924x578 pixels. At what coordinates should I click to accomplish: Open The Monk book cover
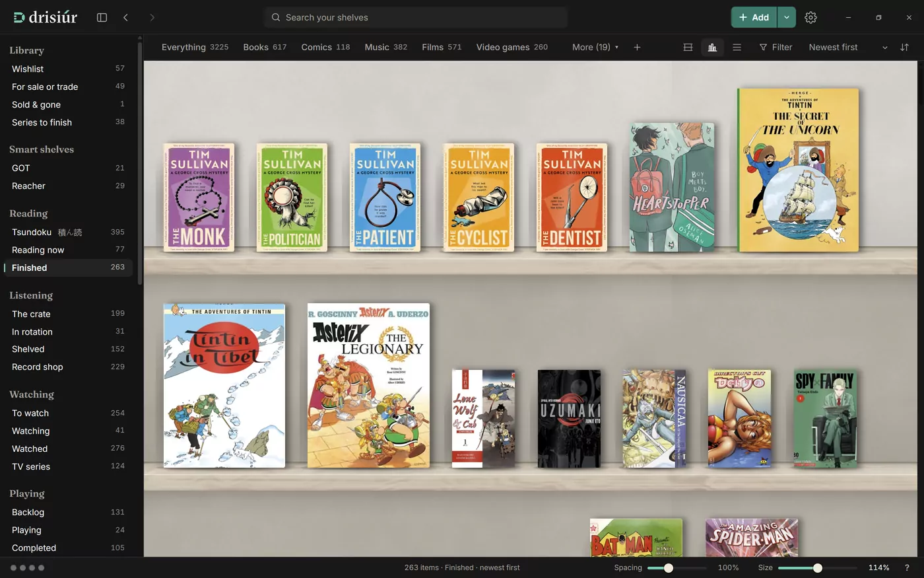(199, 197)
